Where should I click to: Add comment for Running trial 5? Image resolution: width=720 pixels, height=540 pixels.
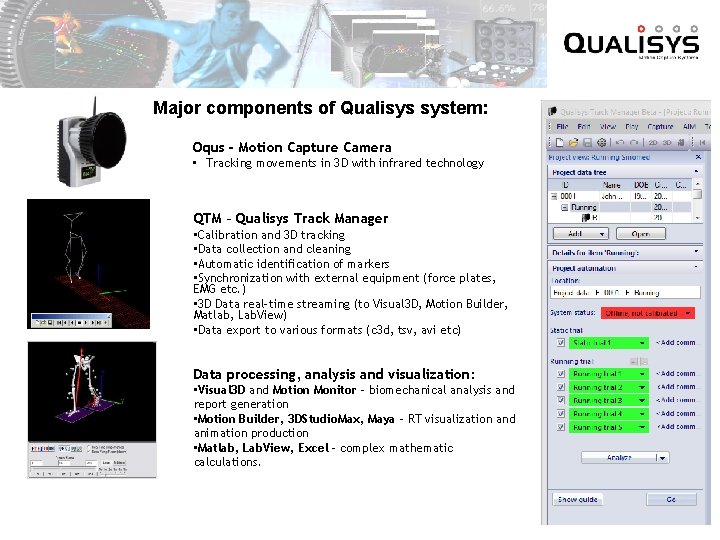tap(675, 427)
